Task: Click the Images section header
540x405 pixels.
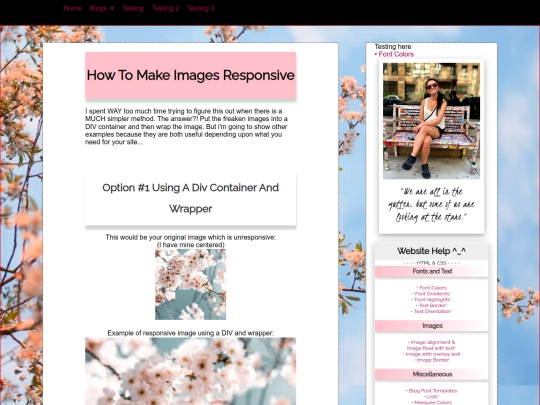Action: 432,326
